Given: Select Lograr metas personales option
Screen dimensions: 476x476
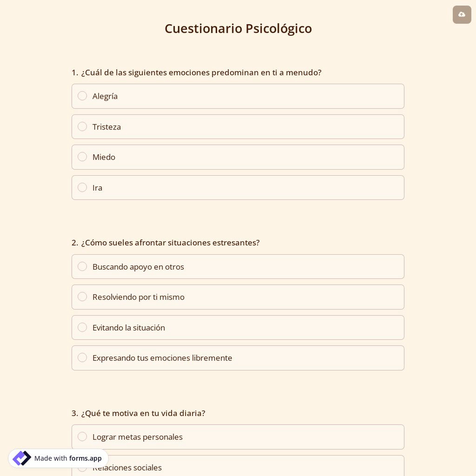Looking at the screenshot, I should pos(82,436).
